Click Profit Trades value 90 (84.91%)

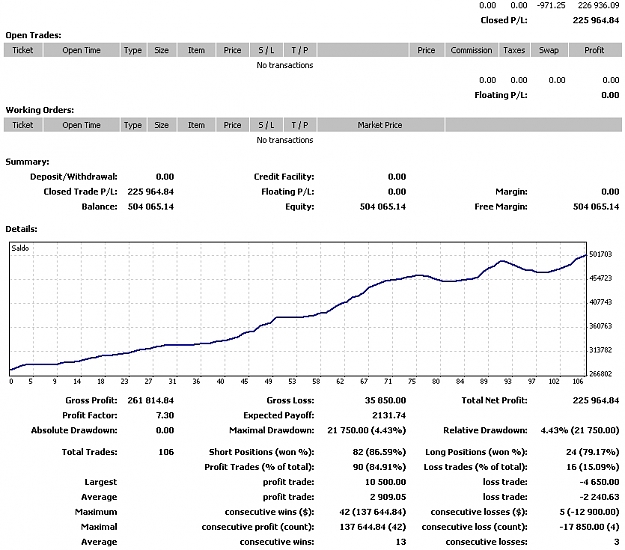pos(379,467)
